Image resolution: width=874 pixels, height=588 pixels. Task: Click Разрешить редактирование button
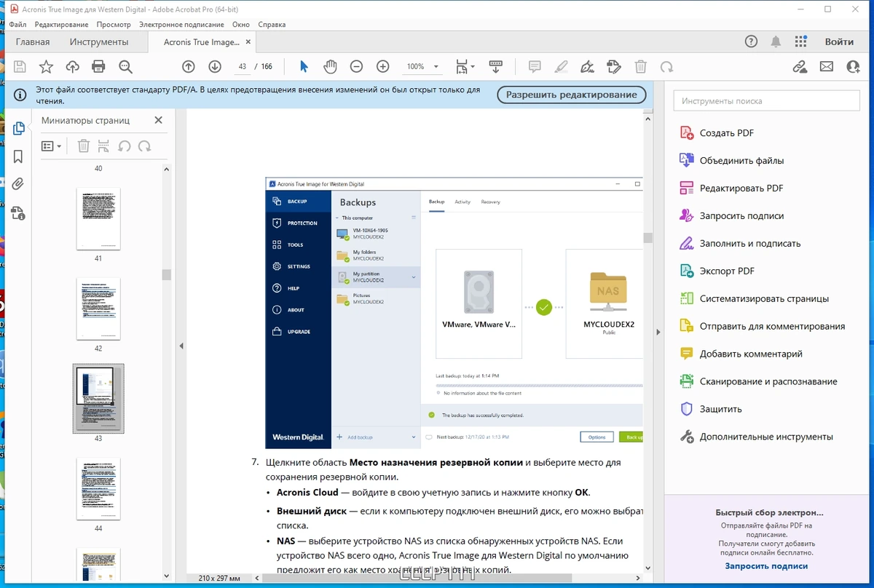coord(572,95)
